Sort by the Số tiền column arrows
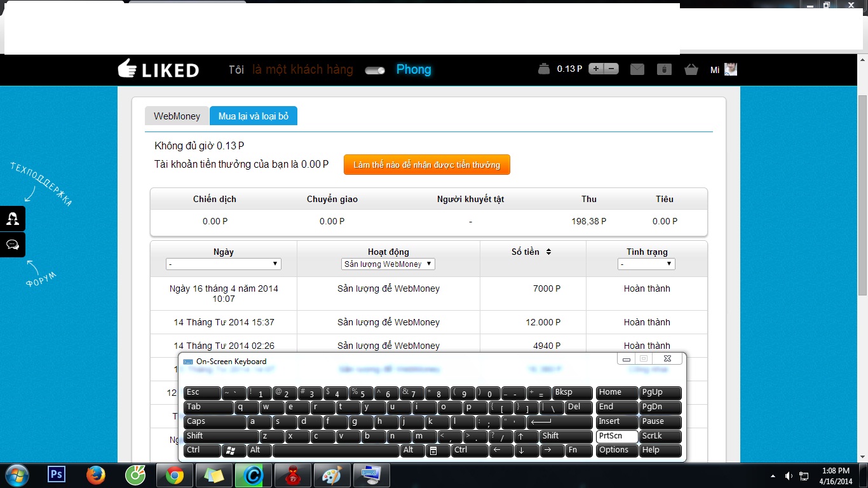Image resolution: width=868 pixels, height=488 pixels. (x=548, y=252)
